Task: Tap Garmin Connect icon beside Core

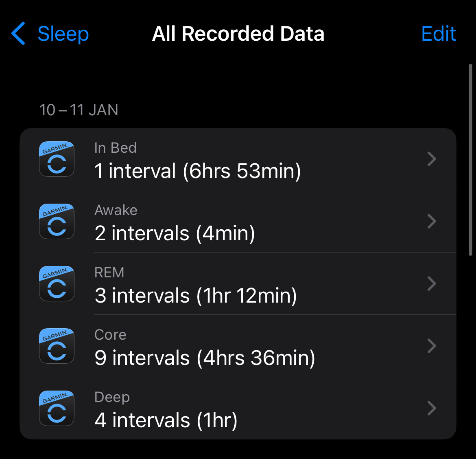Action: (57, 346)
